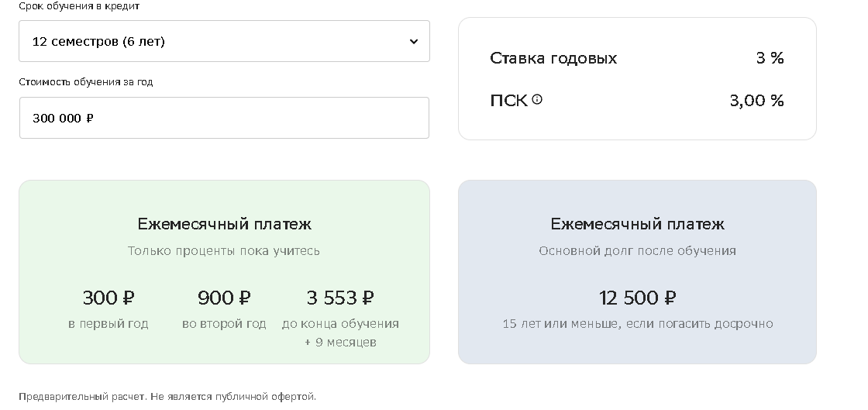Click the 'до конца обучения + 9 месяцев' caption

point(340,332)
